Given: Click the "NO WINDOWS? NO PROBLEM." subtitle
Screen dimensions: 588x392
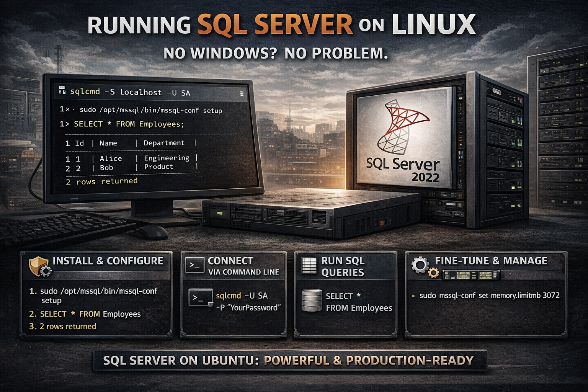Looking at the screenshot, I should click(276, 53).
